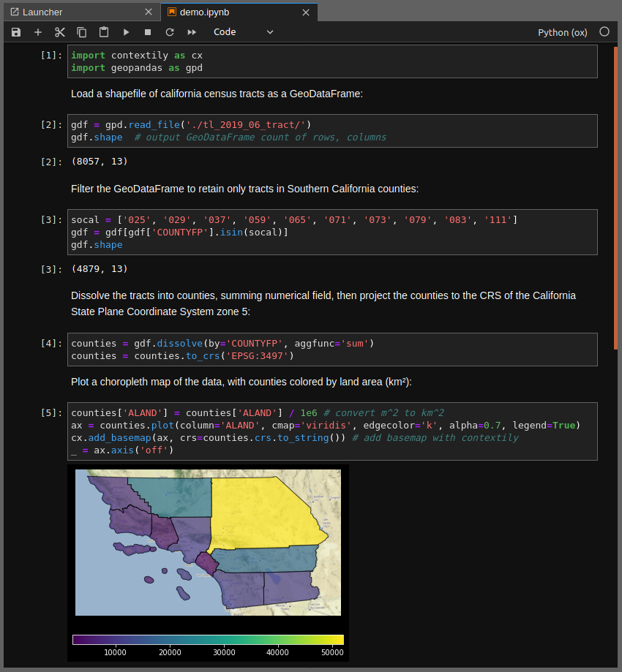The width and height of the screenshot is (622, 672).
Task: Click inside the contextily import cell
Action: 332,61
